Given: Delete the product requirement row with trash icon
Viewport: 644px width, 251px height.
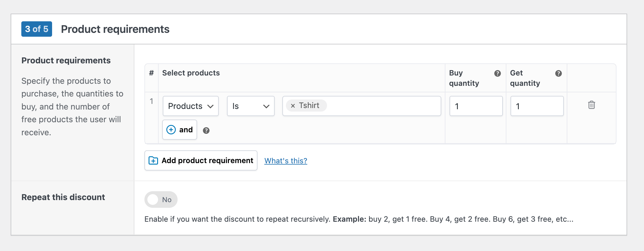Looking at the screenshot, I should point(591,105).
